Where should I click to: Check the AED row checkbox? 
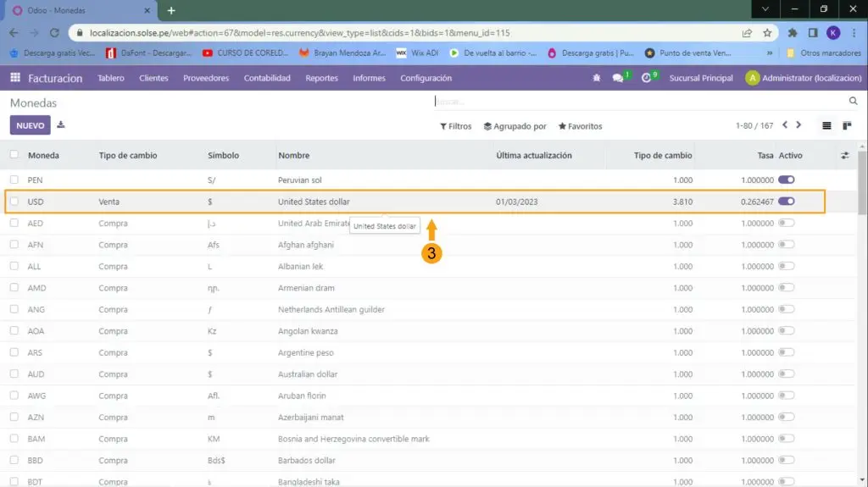tap(14, 224)
